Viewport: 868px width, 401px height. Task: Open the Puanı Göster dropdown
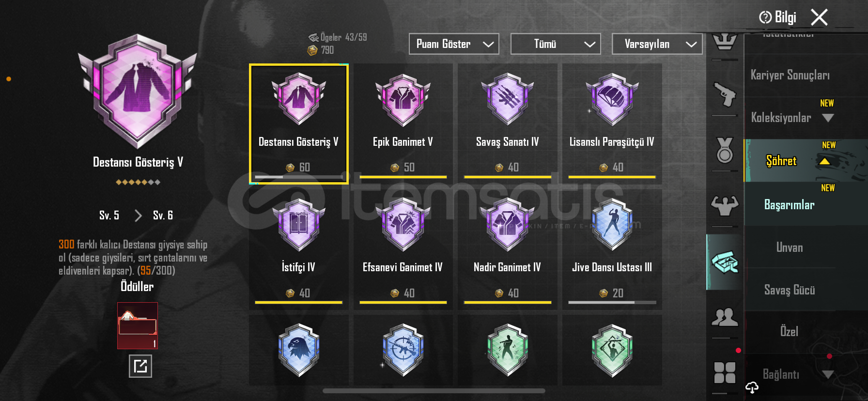(454, 44)
